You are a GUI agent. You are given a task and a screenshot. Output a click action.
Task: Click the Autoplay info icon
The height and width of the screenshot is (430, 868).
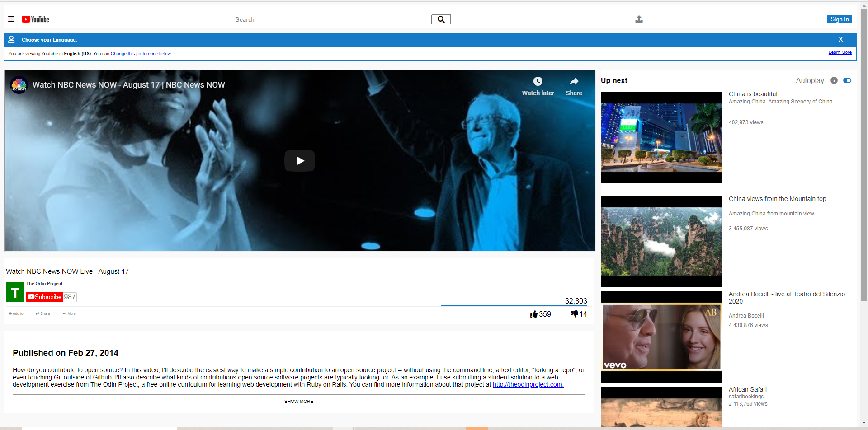(x=834, y=80)
